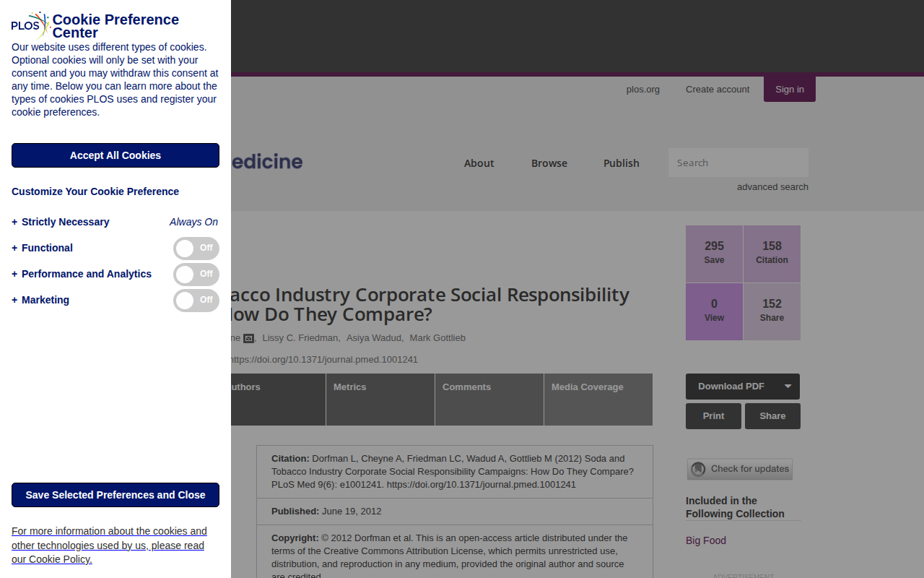Click the PLOS logo in cookie panel

tap(30, 25)
